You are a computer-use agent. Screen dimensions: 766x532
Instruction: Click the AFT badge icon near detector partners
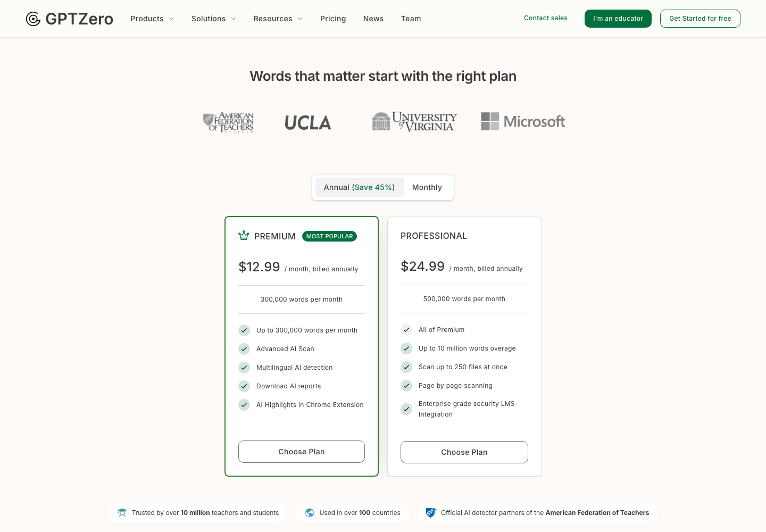click(431, 513)
